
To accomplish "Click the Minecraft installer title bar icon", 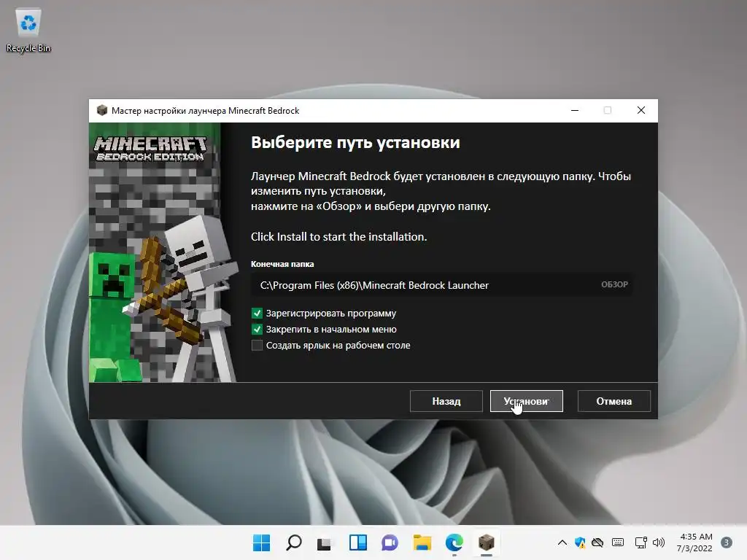I will [101, 111].
